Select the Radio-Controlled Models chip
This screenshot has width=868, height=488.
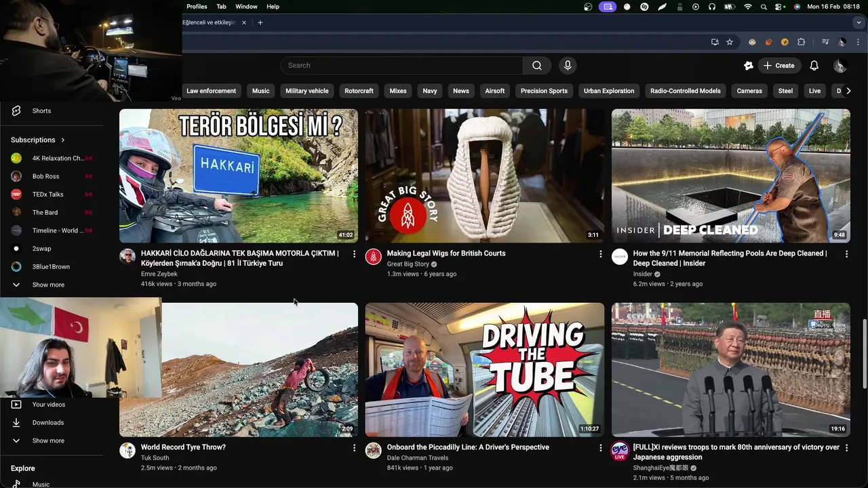coord(685,91)
